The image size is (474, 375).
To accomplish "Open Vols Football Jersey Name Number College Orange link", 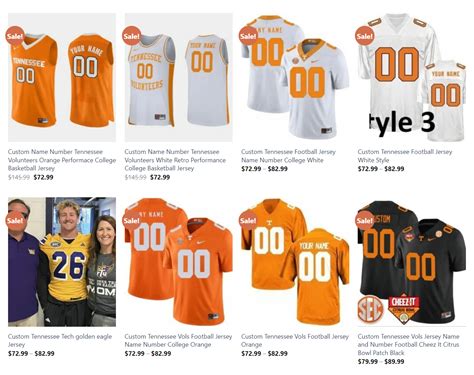I will (178, 340).
